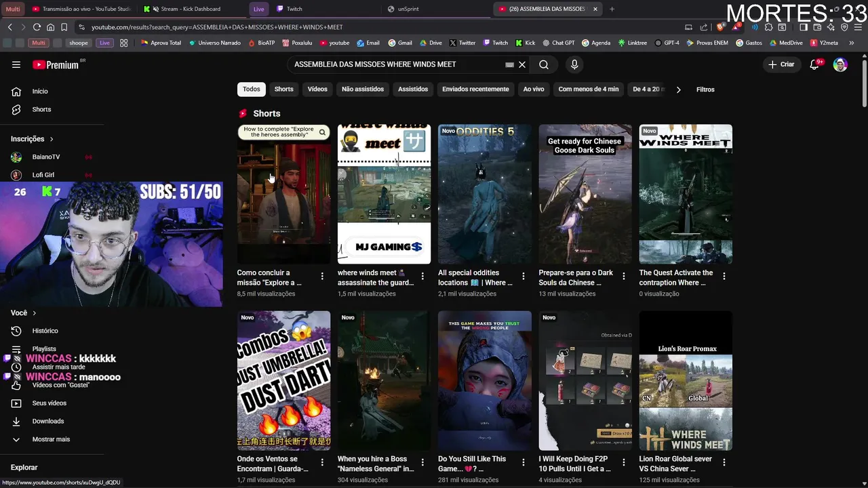Screen dimensions: 868x488
Task: Start voice search with microphone icon
Action: (574, 64)
